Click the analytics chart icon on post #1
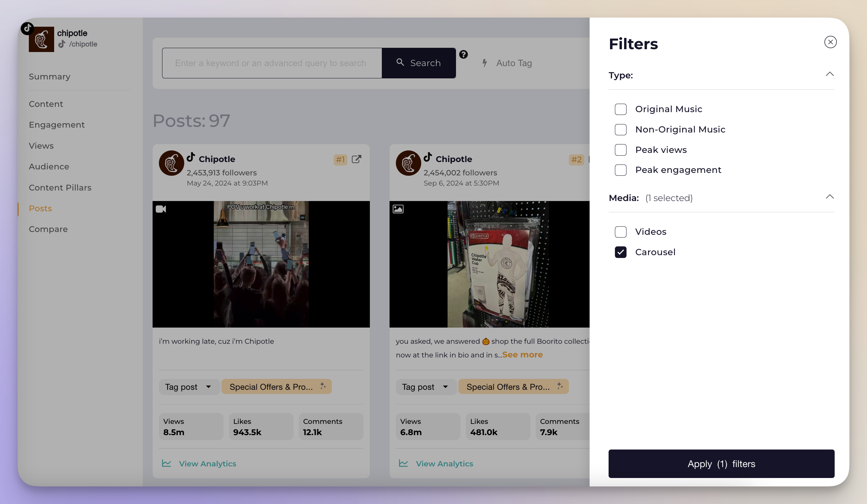This screenshot has width=867, height=504. (166, 463)
